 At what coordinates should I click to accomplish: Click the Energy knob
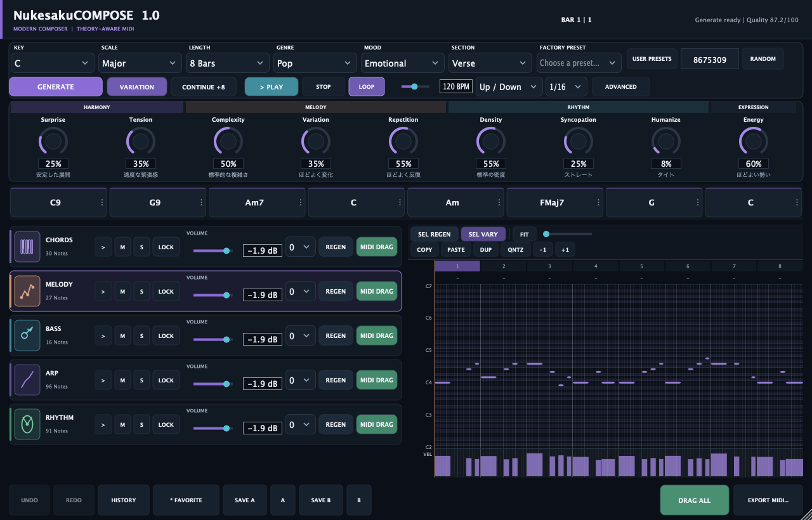[x=753, y=141]
